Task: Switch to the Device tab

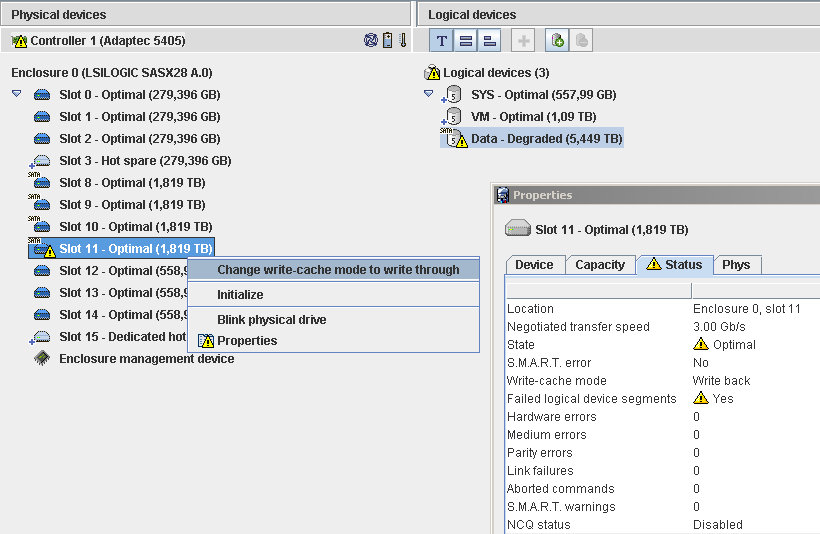Action: pyautogui.click(x=534, y=265)
